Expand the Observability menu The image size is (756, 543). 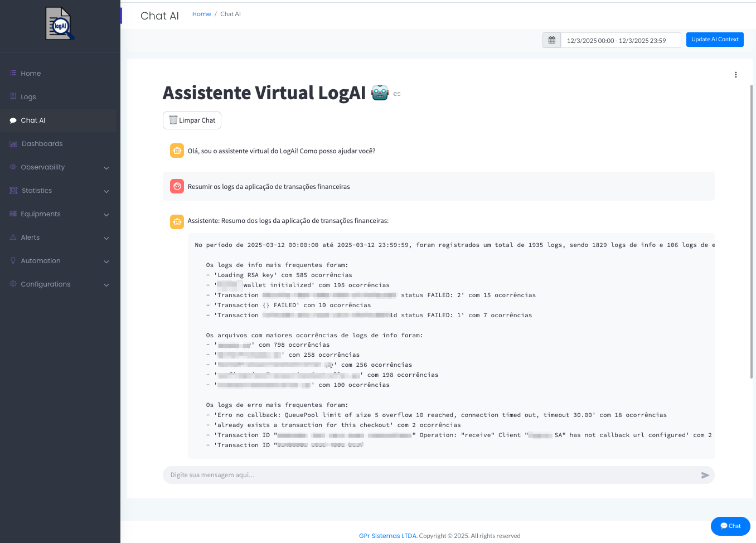tap(106, 168)
